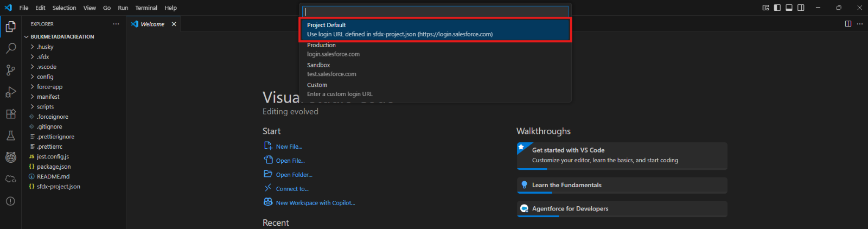Open the Extensions view
The height and width of the screenshot is (229, 868).
coord(10,114)
